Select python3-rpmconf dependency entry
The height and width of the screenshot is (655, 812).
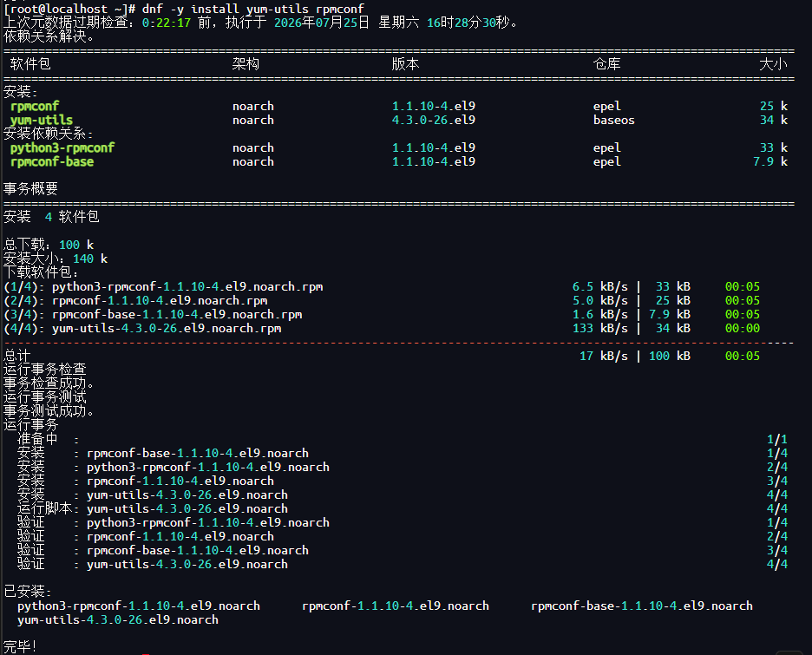tap(62, 148)
